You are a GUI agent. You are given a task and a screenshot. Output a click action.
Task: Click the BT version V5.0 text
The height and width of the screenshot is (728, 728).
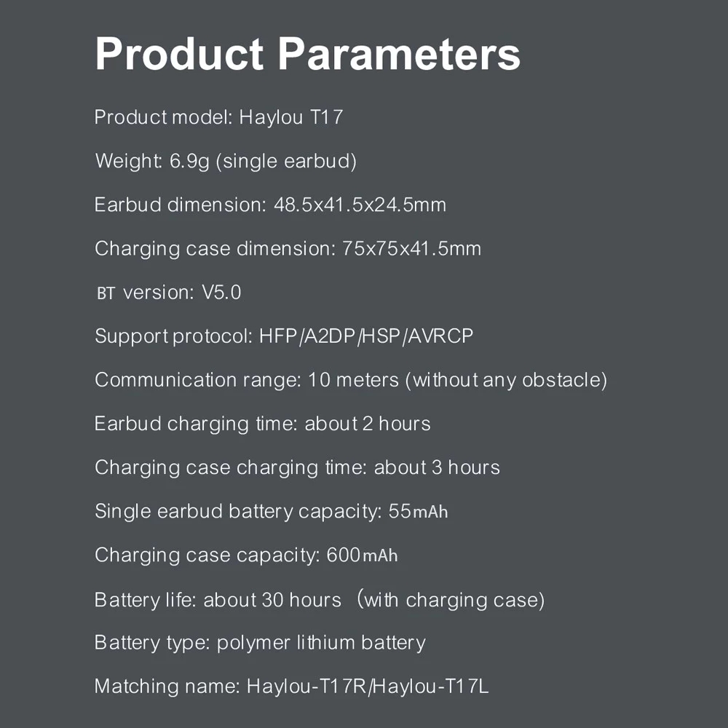tap(169, 293)
